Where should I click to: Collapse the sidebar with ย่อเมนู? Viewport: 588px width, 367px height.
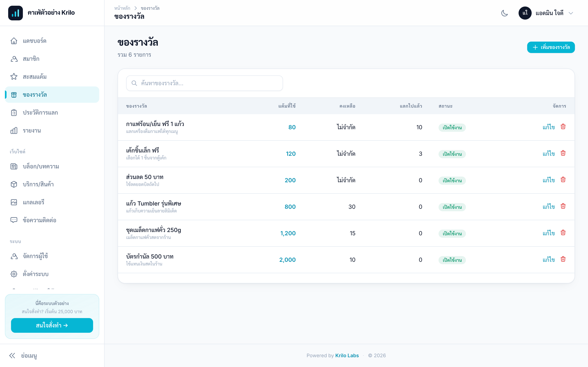[x=23, y=356]
